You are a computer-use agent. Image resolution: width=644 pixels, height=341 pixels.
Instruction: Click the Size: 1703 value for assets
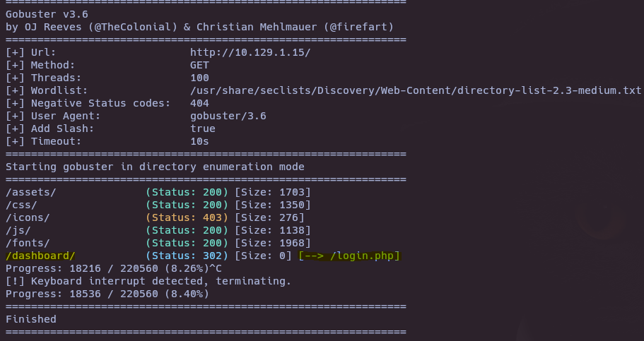[x=273, y=193]
